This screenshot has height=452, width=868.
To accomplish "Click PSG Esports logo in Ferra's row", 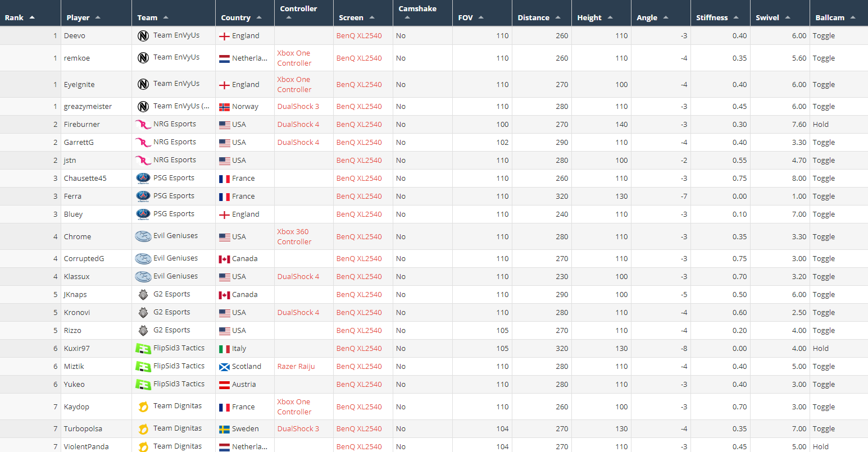I will (143, 196).
